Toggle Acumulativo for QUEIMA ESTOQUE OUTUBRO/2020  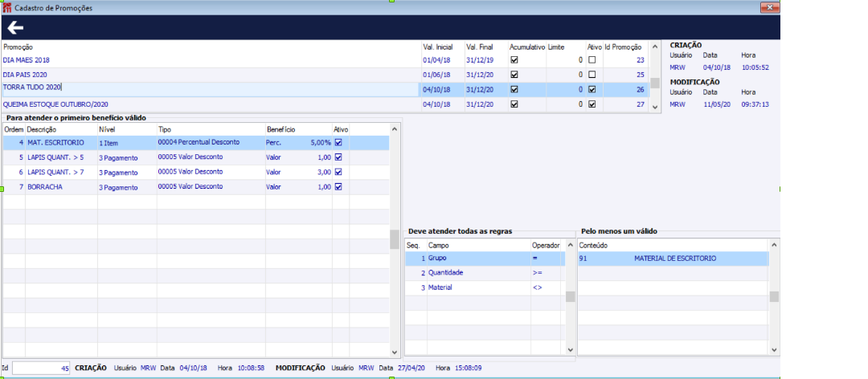(x=514, y=104)
